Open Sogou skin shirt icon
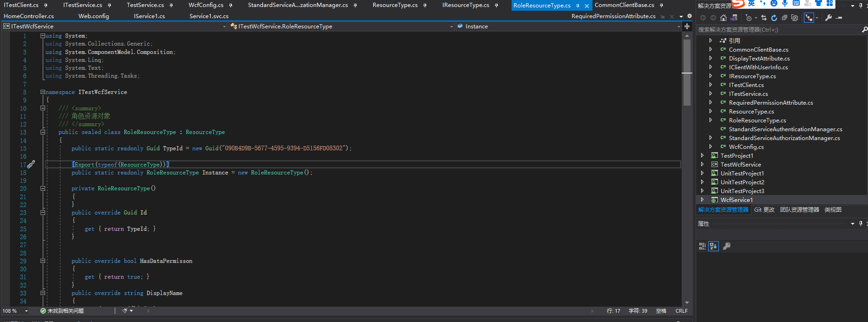This screenshot has height=322, width=868. click(818, 3)
